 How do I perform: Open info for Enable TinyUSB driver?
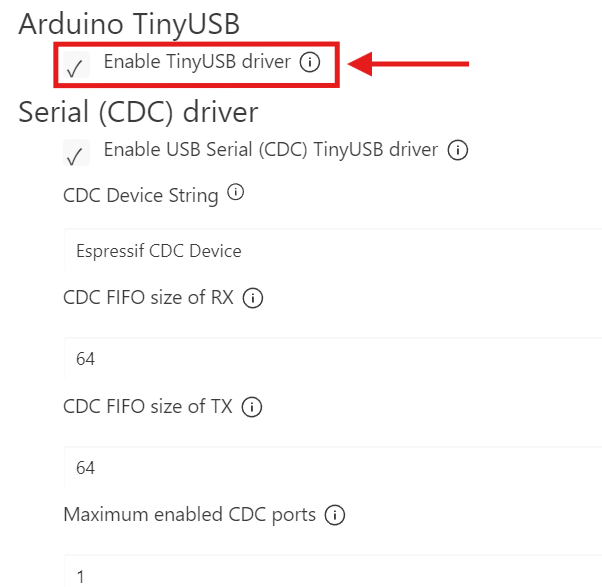(310, 63)
